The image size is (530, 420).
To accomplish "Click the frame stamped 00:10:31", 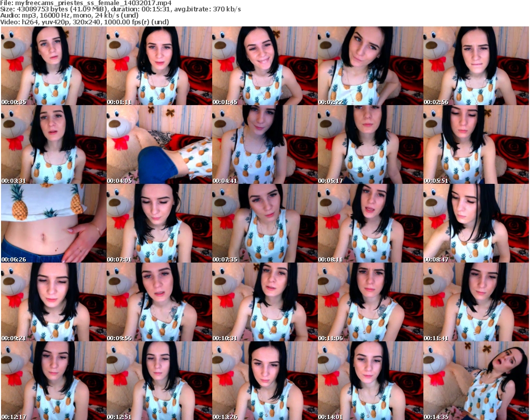I will click(x=264, y=302).
